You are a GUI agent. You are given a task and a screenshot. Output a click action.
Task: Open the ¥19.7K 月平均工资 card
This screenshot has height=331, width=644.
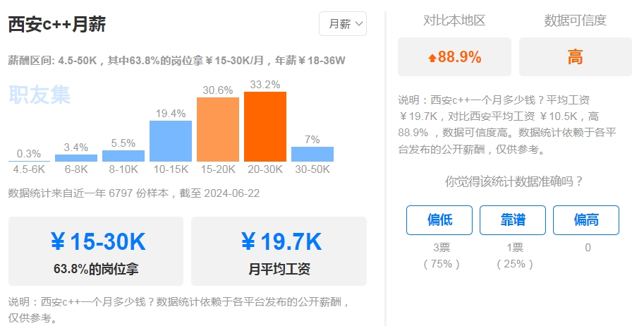coord(279,251)
